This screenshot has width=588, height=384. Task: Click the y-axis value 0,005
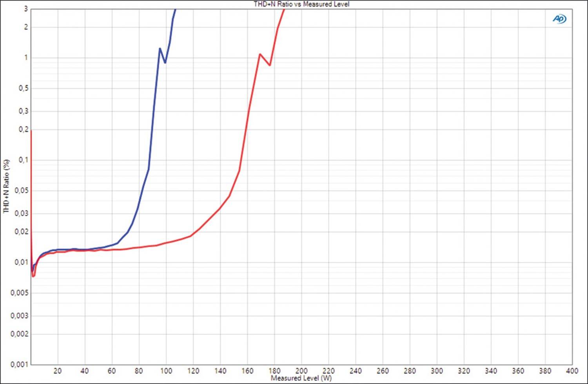[x=20, y=293]
